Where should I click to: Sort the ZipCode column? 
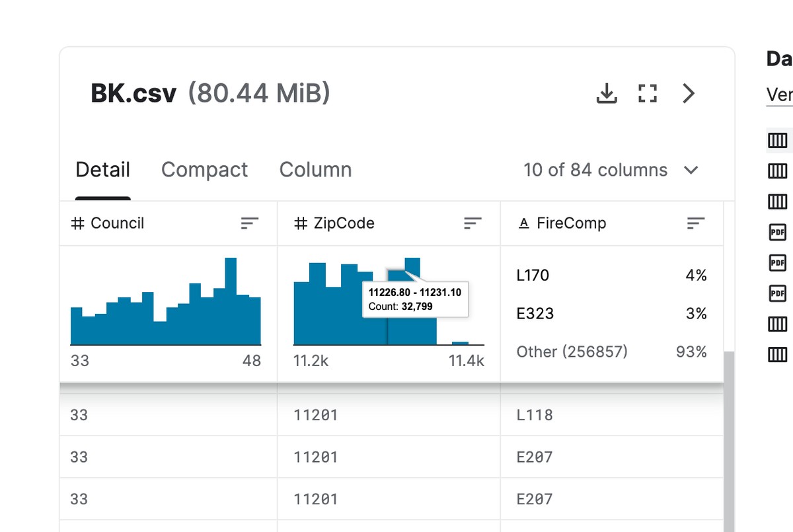[x=472, y=223]
